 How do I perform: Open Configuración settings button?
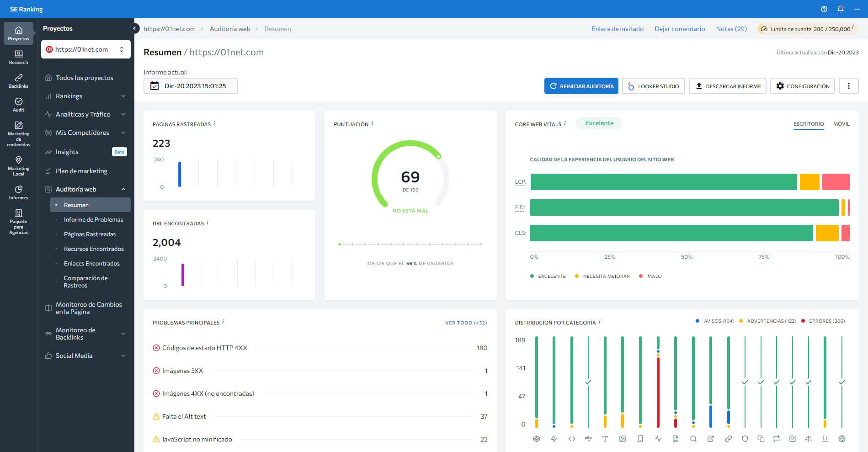(803, 86)
